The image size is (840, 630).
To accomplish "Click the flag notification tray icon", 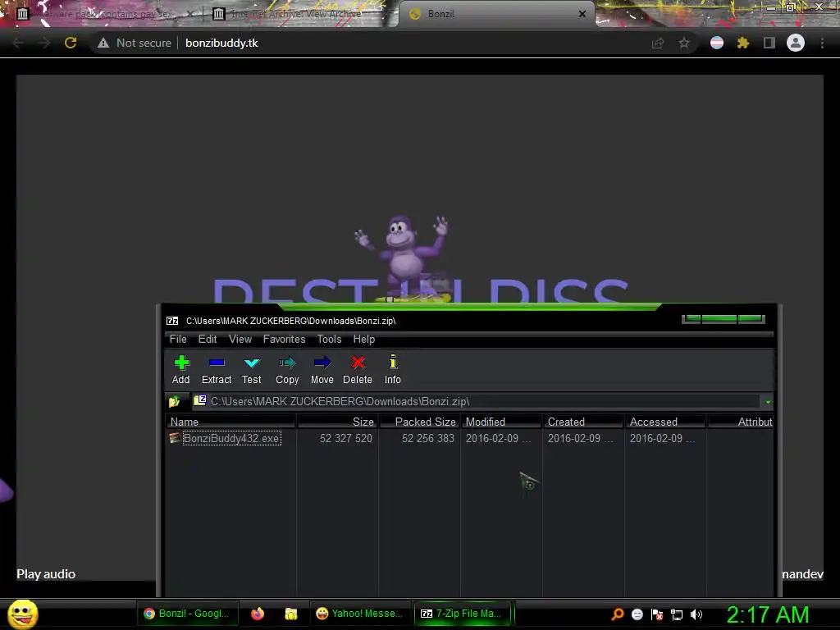I will tap(657, 614).
